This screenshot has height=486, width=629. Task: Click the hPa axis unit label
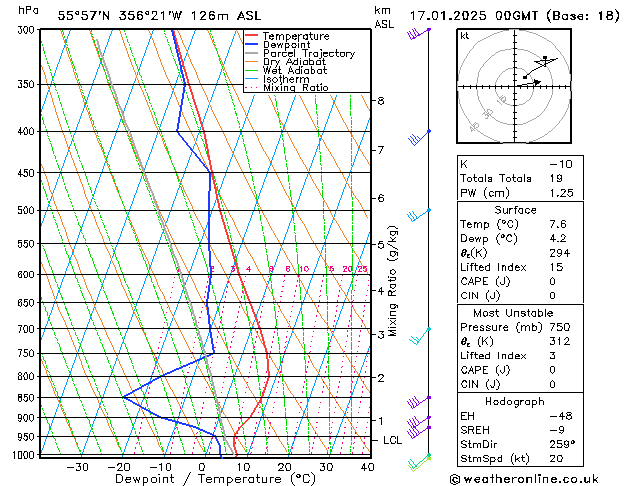pyautogui.click(x=28, y=10)
